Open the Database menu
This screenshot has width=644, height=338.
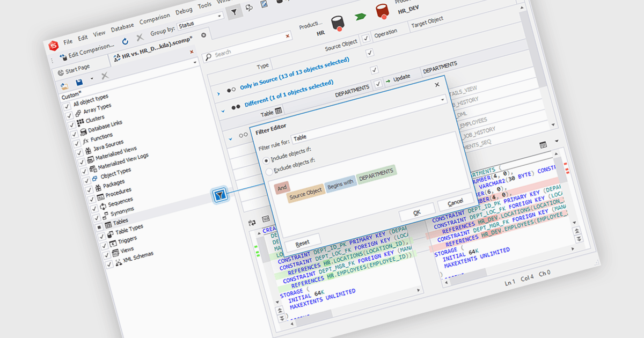tap(122, 27)
